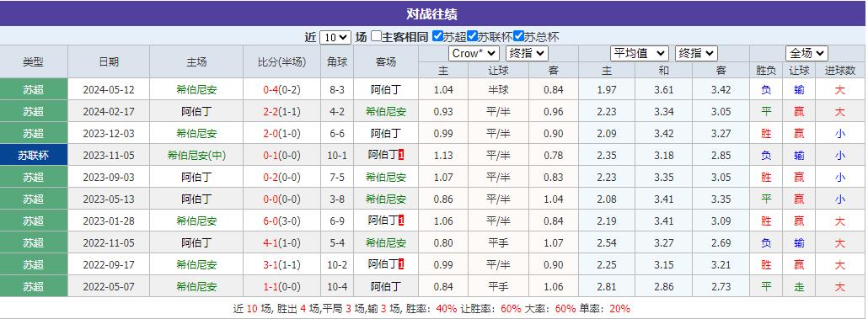Open the recent matches count dropdown showing 10

point(335,37)
